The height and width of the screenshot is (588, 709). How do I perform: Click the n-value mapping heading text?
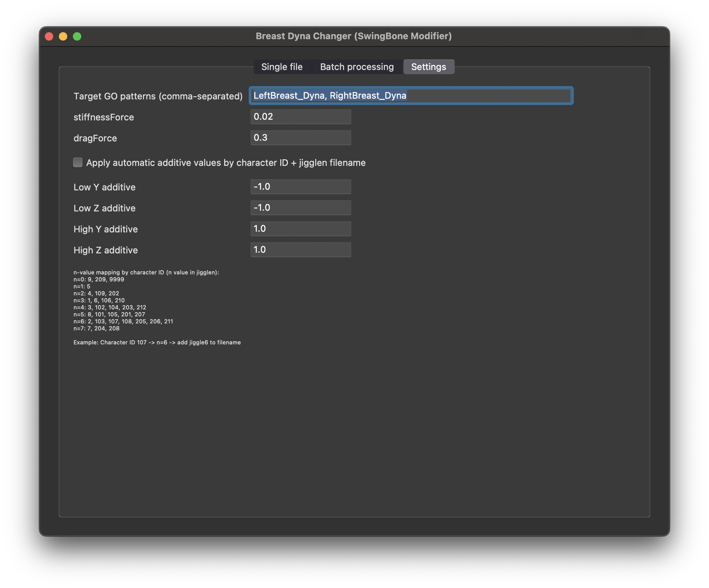[x=146, y=272]
